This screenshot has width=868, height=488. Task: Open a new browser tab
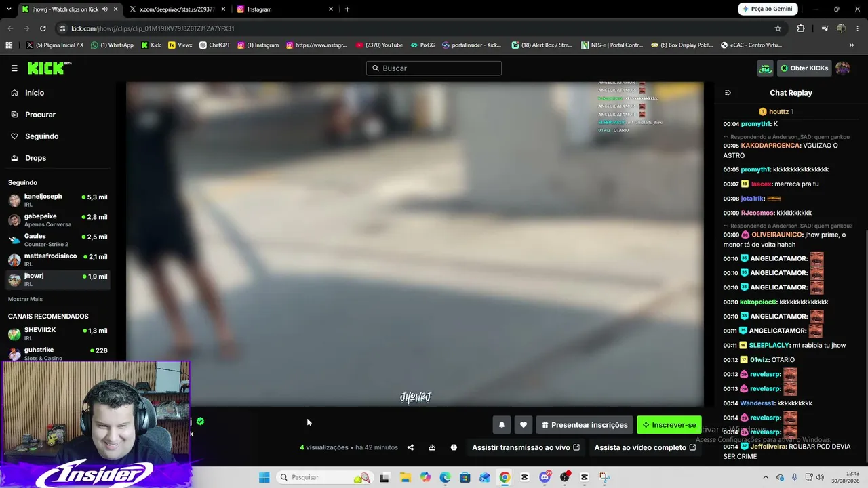point(347,9)
